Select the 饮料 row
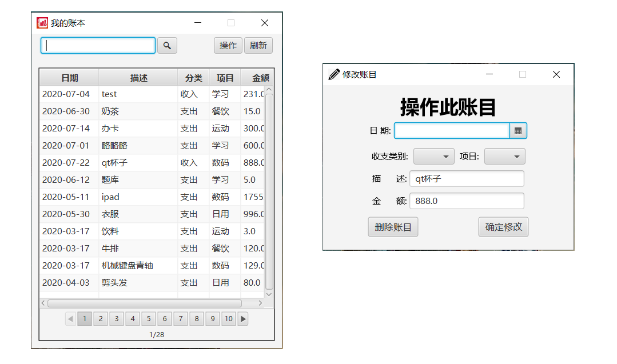 point(152,231)
